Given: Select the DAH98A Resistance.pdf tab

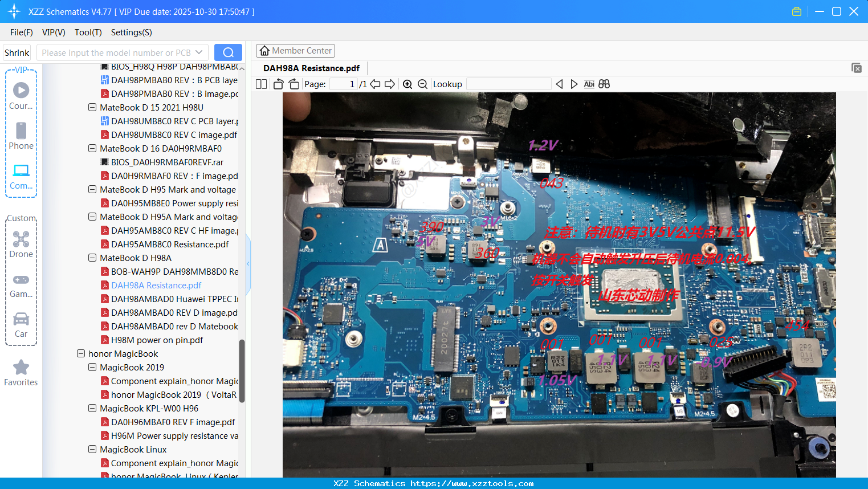Looking at the screenshot, I should (311, 68).
